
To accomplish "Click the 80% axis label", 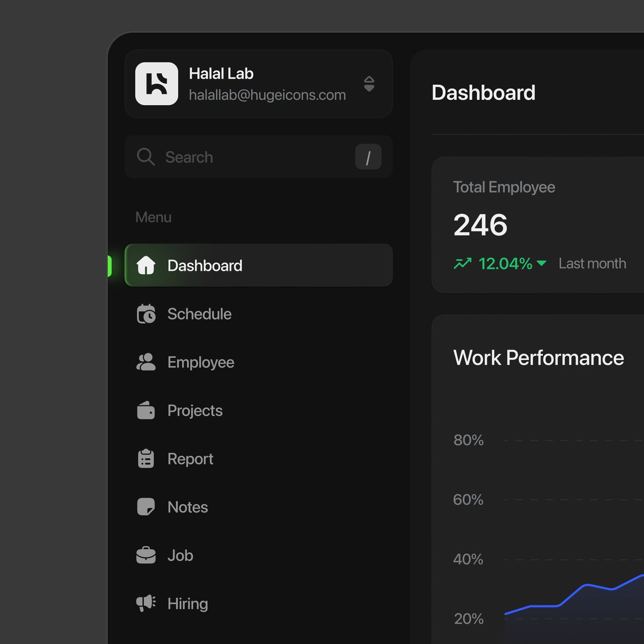I will point(469,440).
